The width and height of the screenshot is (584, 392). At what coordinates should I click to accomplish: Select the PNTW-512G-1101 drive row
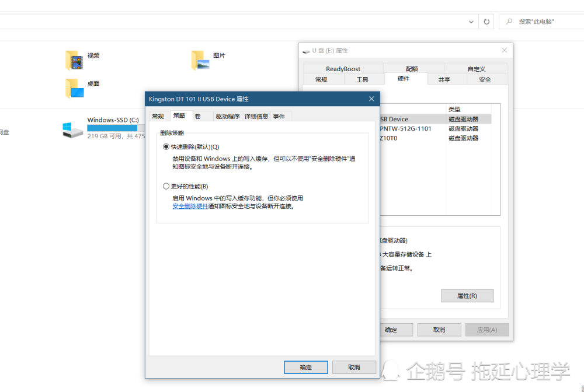pyautogui.click(x=436, y=128)
